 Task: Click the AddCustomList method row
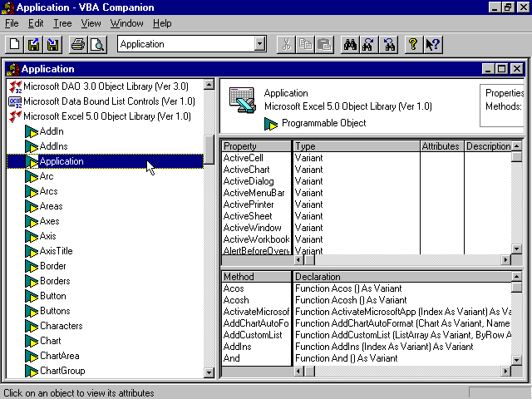(253, 335)
